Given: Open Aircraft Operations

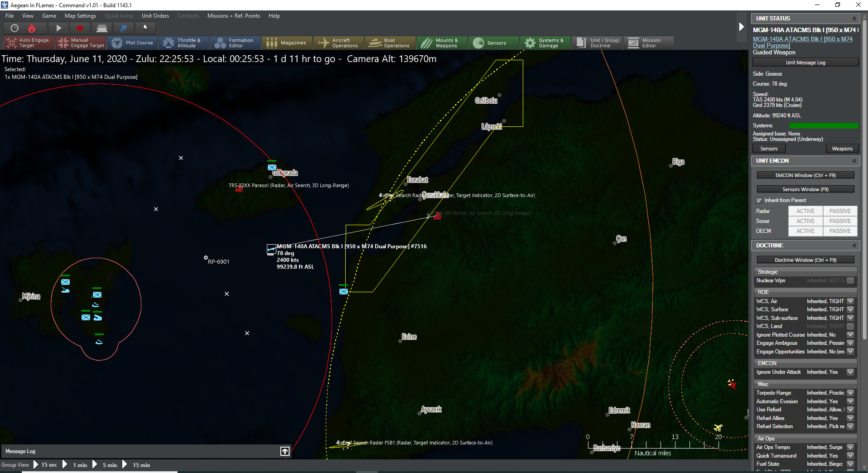Looking at the screenshot, I should point(338,43).
